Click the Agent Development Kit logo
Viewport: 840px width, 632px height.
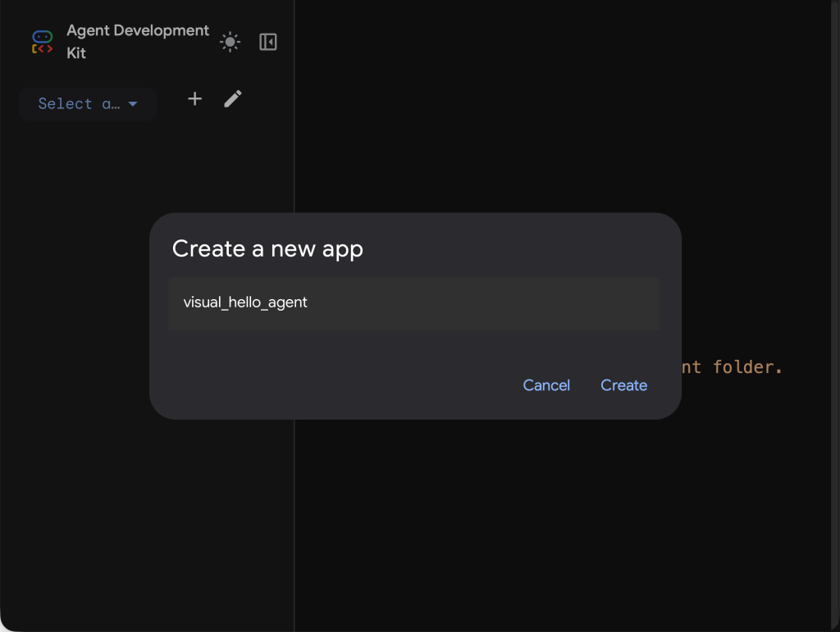(43, 42)
